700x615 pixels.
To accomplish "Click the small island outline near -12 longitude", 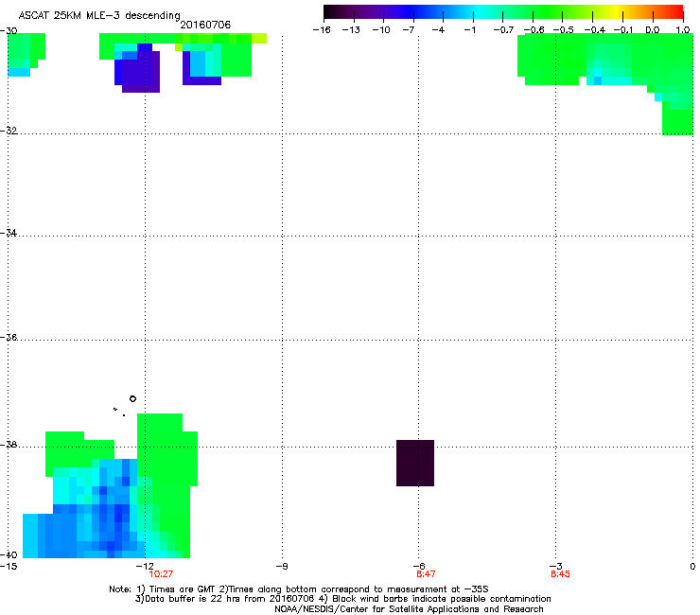I will 132,399.
